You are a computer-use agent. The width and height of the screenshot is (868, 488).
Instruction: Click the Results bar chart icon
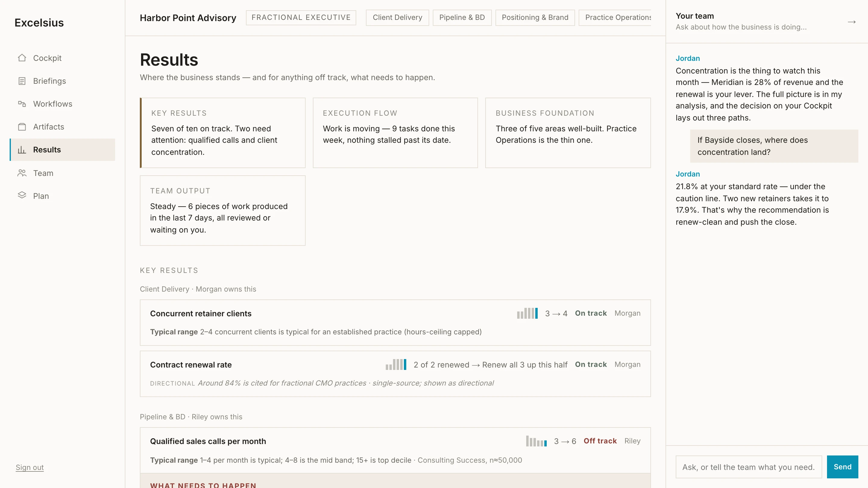pos(22,149)
